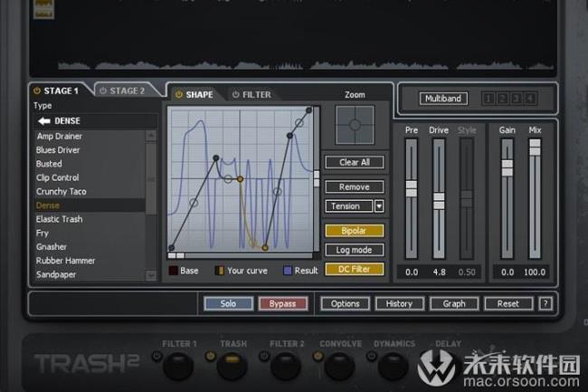
Task: Click type list scroll down arrow
Action: (151, 275)
